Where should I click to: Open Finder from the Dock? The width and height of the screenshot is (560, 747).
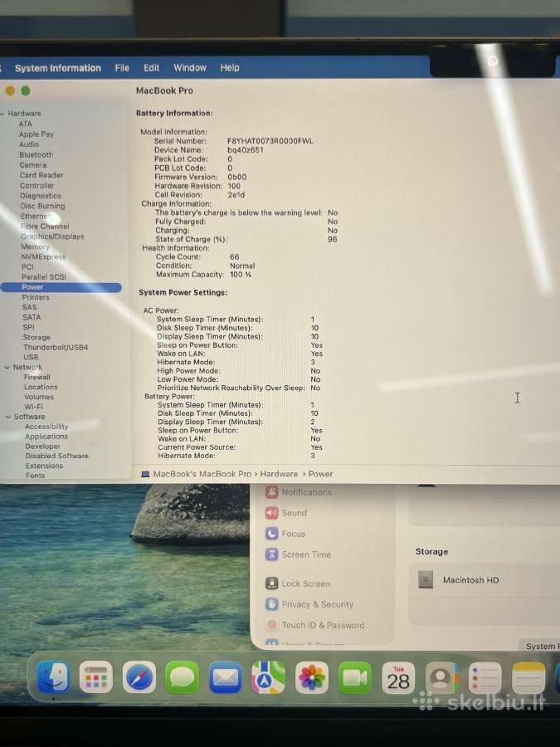click(x=53, y=676)
